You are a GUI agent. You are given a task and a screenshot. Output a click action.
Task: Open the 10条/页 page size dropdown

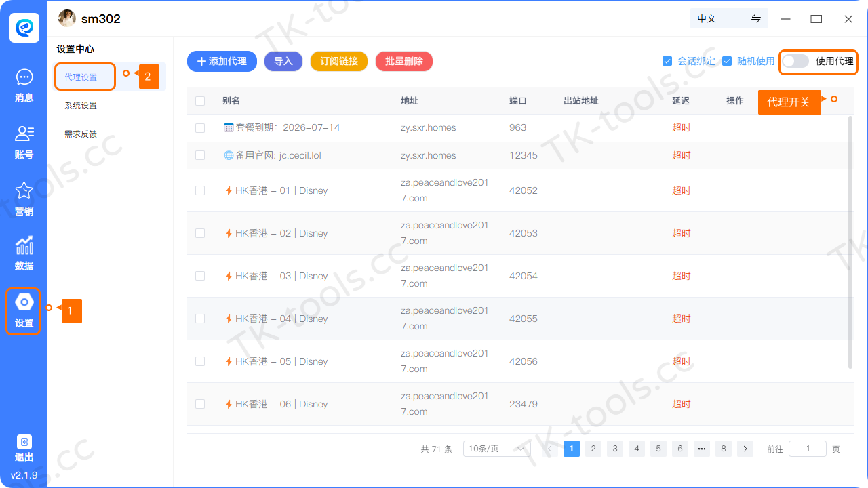(497, 449)
